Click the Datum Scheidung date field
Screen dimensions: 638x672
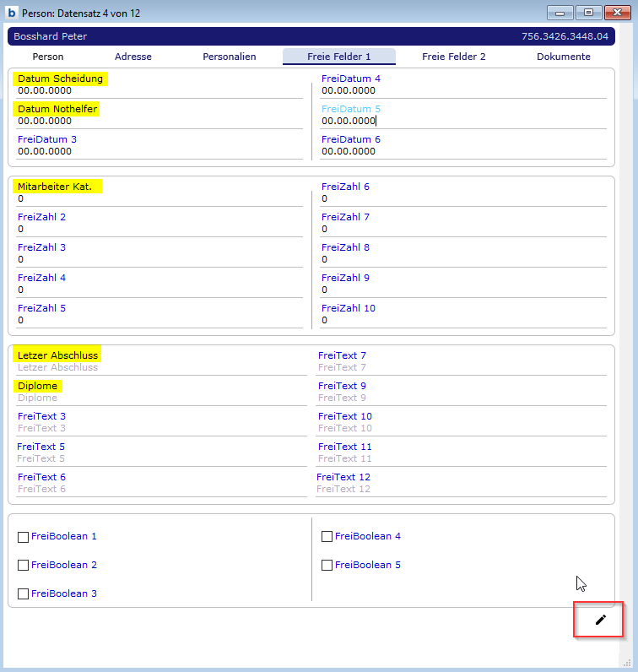point(159,91)
